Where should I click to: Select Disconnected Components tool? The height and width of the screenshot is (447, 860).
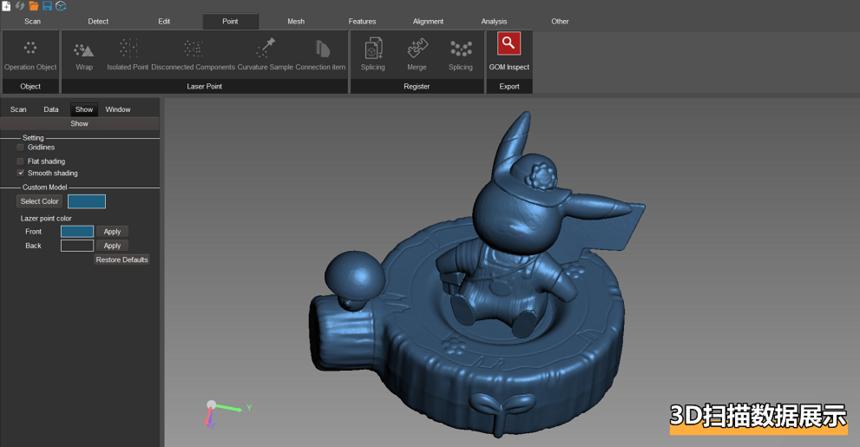pyautogui.click(x=193, y=55)
